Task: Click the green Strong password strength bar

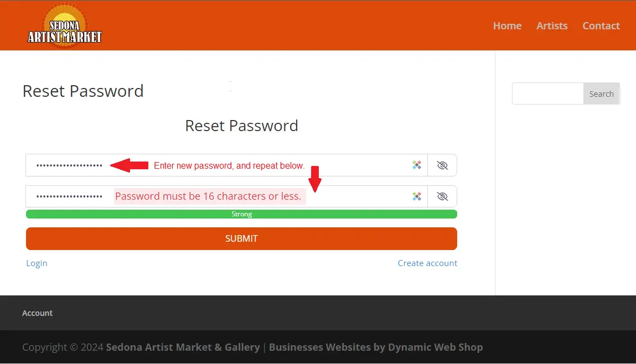Action: coord(241,214)
